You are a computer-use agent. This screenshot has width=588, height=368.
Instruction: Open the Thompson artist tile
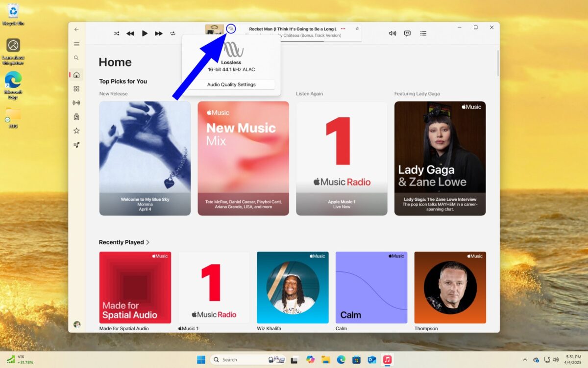click(450, 288)
